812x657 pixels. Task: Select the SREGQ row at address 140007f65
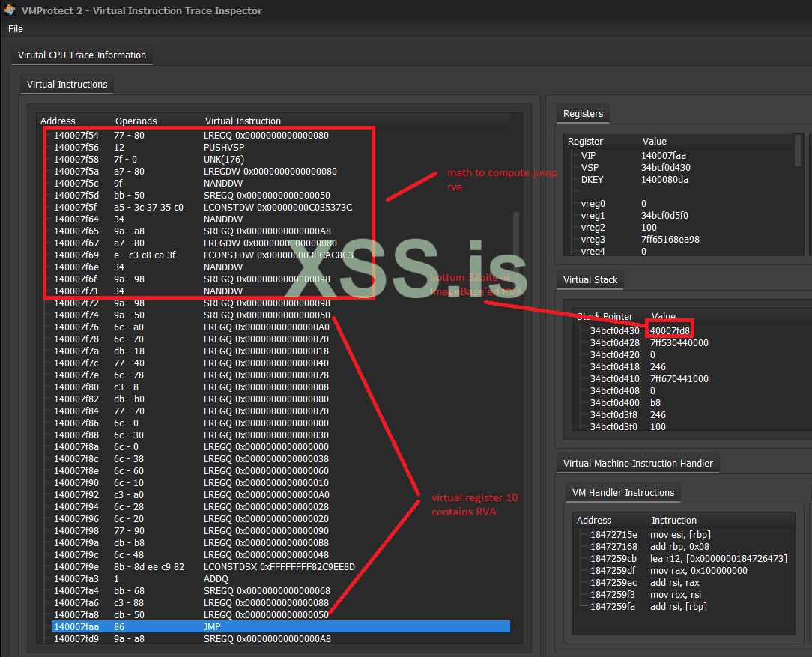click(x=281, y=231)
